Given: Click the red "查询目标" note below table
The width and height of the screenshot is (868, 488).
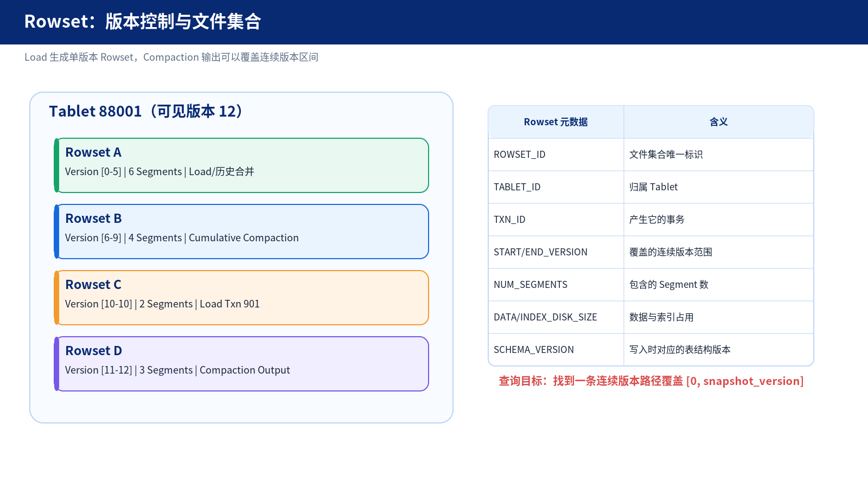Looking at the screenshot, I should (651, 381).
